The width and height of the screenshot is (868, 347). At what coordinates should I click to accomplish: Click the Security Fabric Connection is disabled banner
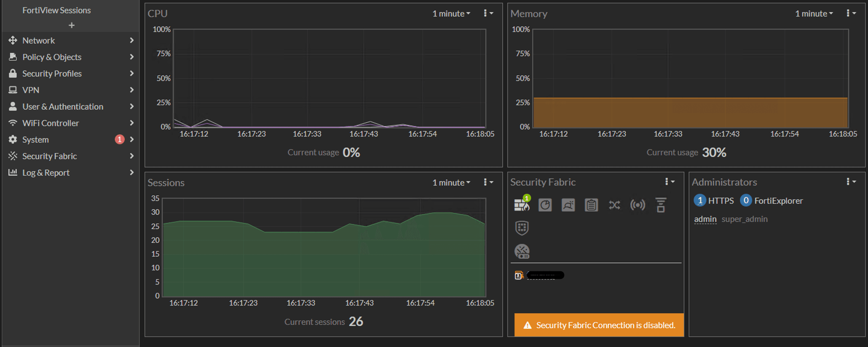[x=599, y=325]
